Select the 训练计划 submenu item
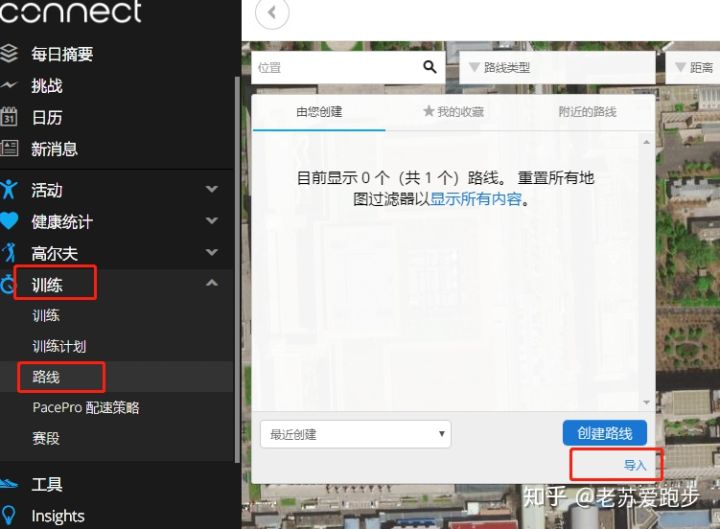Screen dimensions: 720x529 click(x=59, y=346)
